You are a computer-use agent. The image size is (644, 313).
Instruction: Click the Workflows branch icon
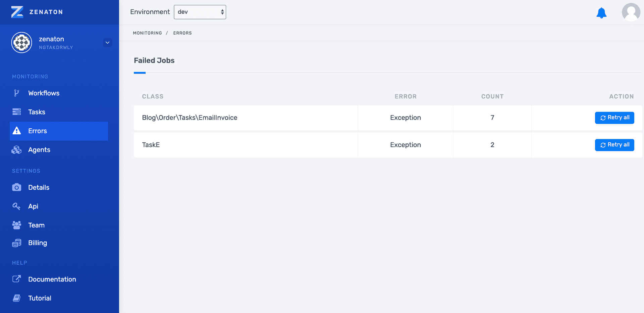tap(16, 93)
